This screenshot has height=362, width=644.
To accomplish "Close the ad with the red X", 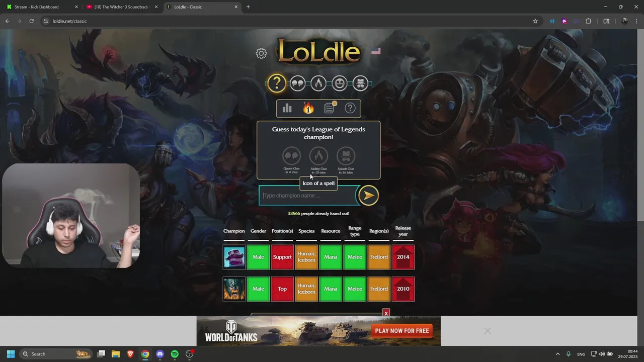I will [x=386, y=313].
